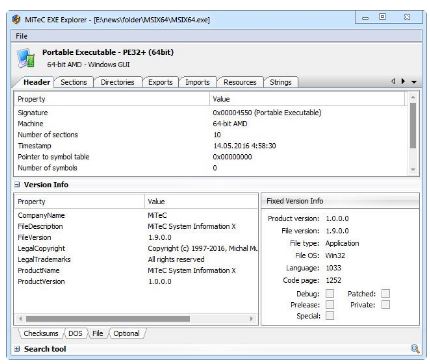Viewport: 430px width, 364px height.
Task: Select the DOS bottom tab
Action: pos(75,333)
